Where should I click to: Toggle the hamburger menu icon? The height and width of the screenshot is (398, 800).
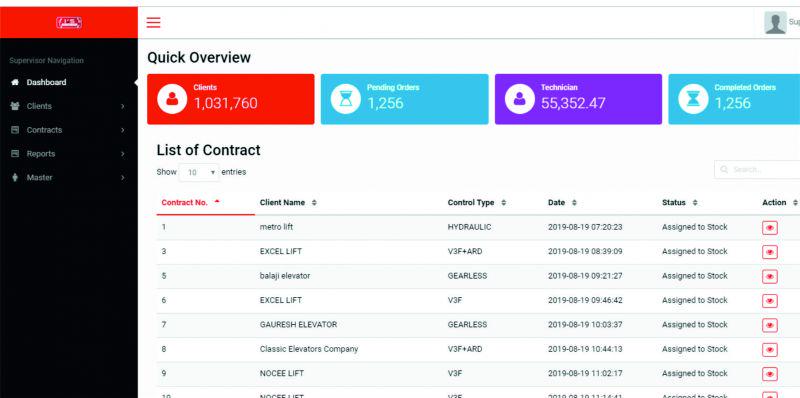click(154, 22)
